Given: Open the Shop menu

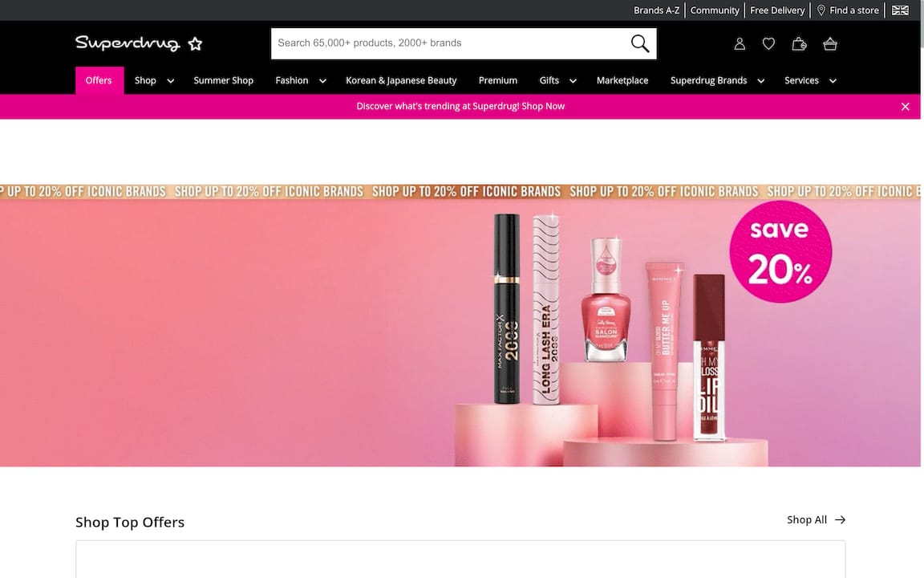Looking at the screenshot, I should 145,80.
